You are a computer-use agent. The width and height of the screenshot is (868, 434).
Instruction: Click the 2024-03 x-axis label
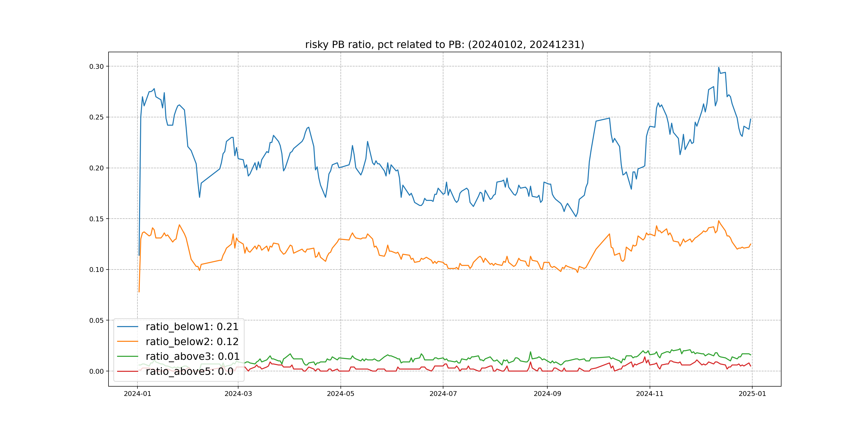[x=238, y=394]
